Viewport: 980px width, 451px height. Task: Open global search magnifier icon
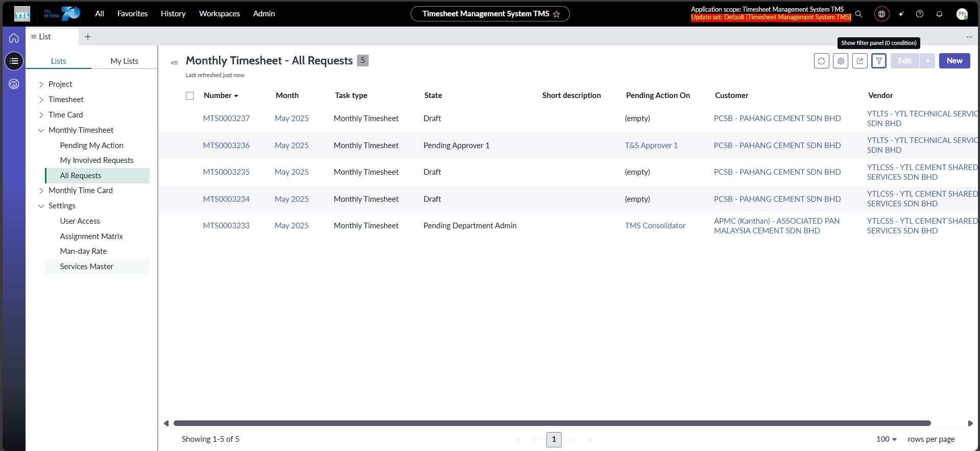point(859,14)
